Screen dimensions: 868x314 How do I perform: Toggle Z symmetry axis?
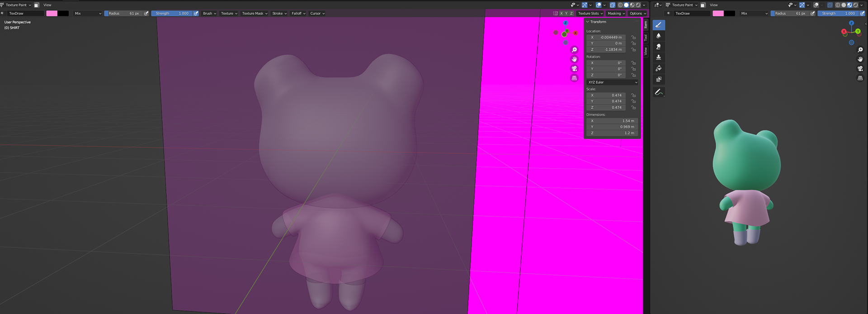pyautogui.click(x=571, y=14)
